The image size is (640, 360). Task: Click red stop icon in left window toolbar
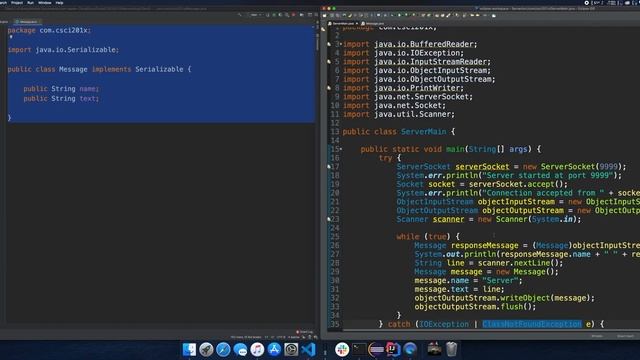293,15
